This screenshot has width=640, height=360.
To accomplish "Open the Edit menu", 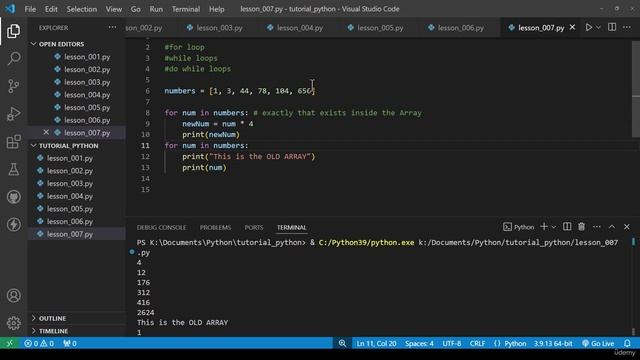I will [51, 9].
